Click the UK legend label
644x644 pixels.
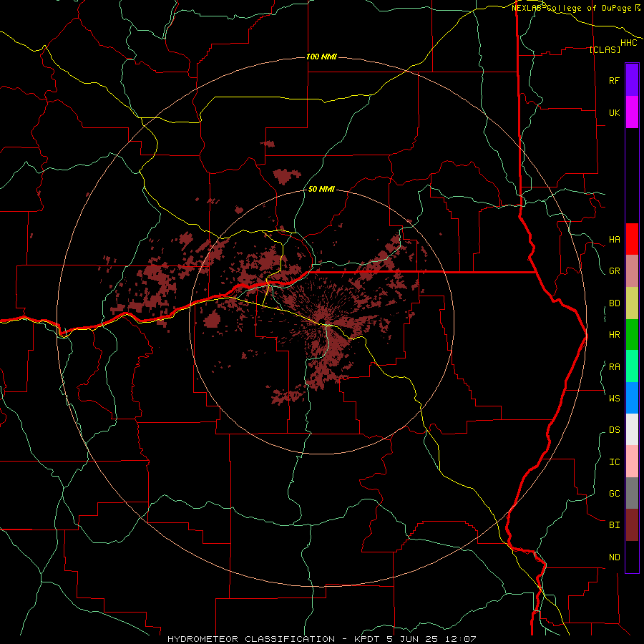point(614,112)
